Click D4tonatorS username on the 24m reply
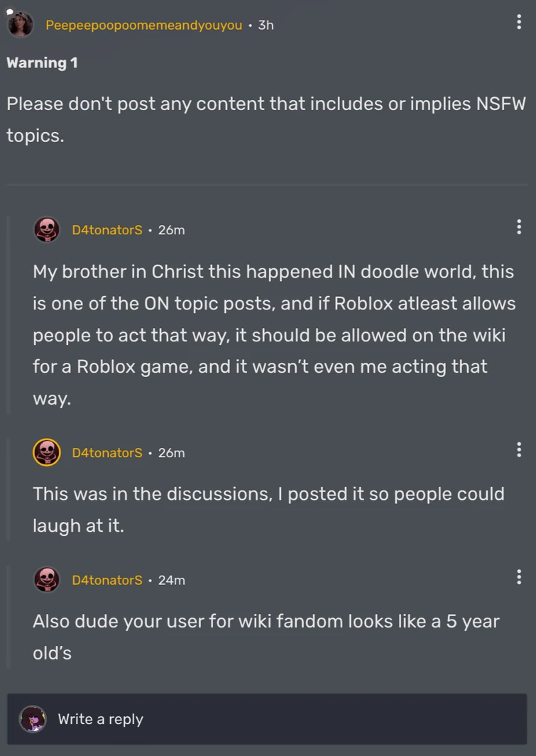 click(x=106, y=581)
